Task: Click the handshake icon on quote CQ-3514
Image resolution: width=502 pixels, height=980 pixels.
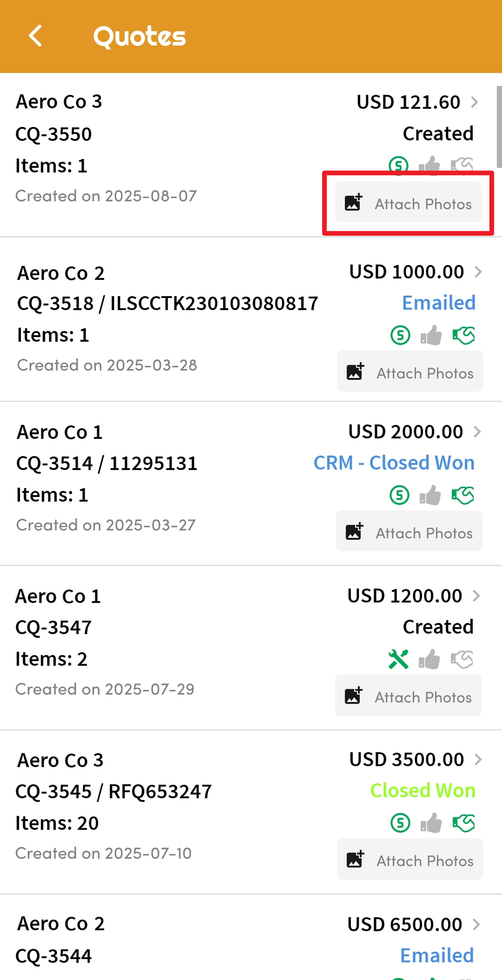Action: (x=463, y=495)
